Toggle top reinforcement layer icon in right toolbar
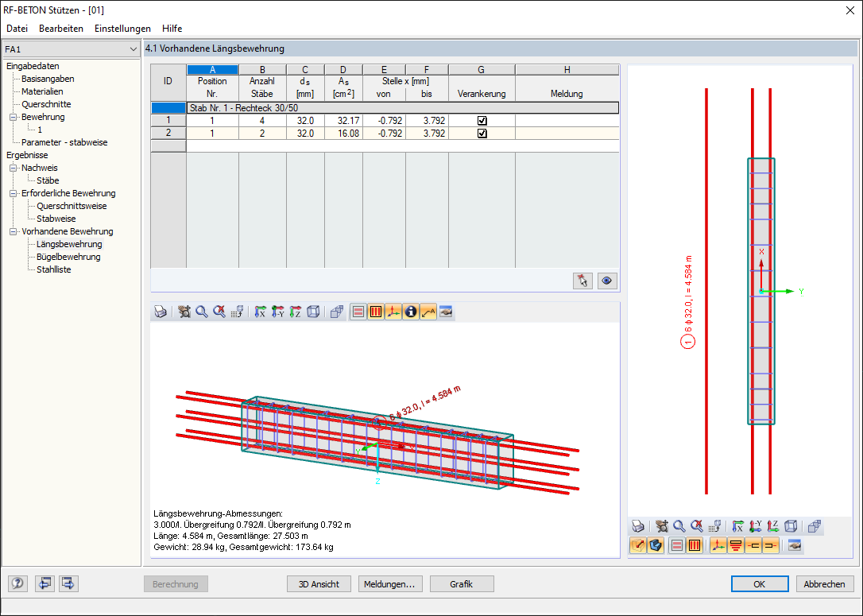 (735, 545)
